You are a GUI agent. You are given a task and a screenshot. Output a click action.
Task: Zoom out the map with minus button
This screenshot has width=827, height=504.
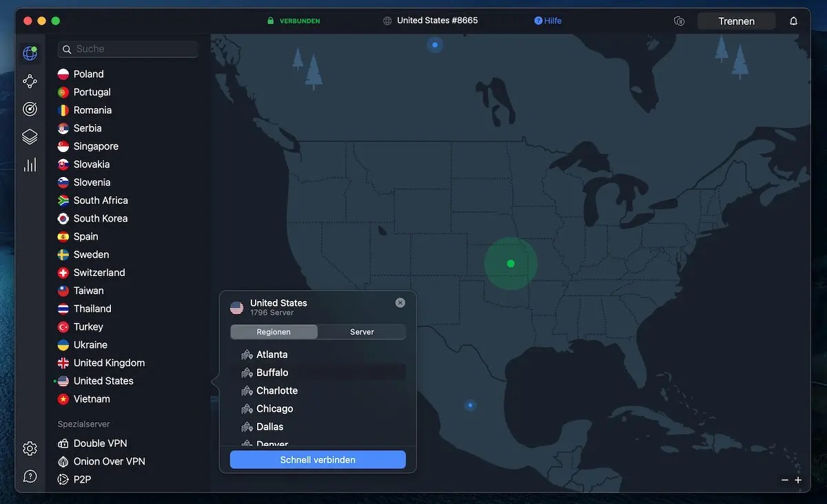point(784,480)
